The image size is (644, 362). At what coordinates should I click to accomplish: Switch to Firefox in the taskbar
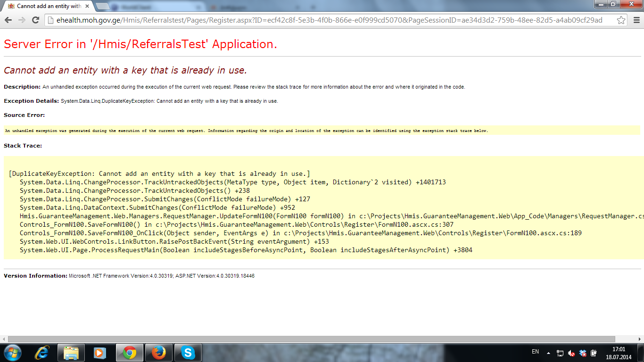click(x=159, y=353)
